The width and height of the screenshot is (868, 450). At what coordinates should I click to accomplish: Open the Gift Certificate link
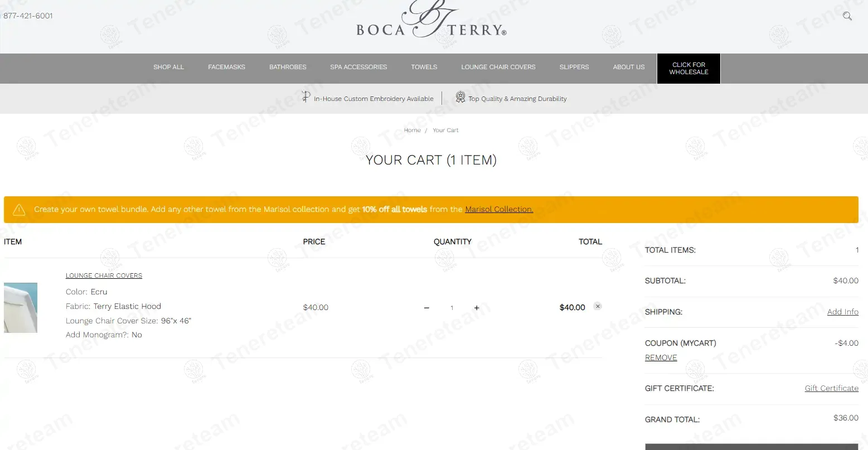(x=831, y=388)
